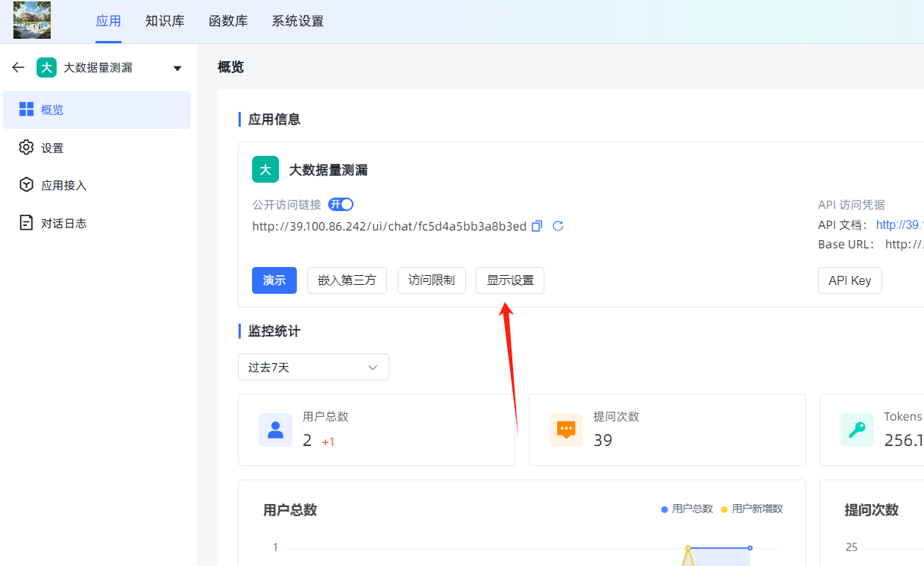Toggle the 用户新增数 yellow legend item
Image resolution: width=924 pixels, height=566 pixels.
tap(752, 509)
